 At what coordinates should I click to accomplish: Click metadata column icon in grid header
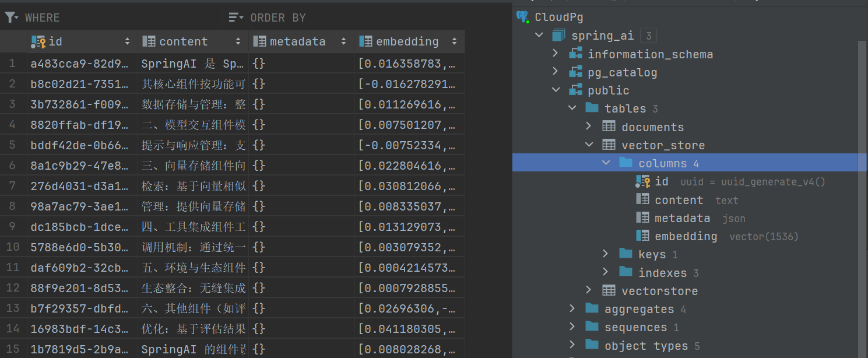259,41
